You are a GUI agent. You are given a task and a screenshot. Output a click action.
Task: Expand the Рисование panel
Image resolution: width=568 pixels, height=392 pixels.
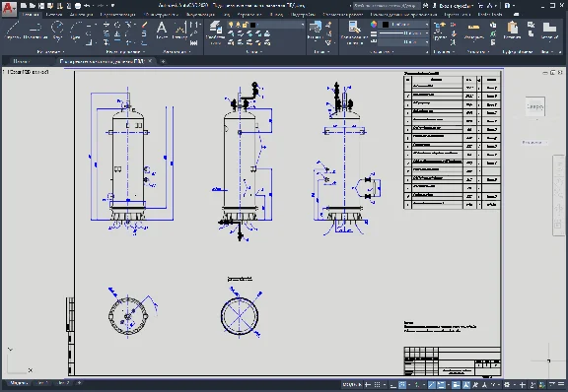[x=50, y=52]
